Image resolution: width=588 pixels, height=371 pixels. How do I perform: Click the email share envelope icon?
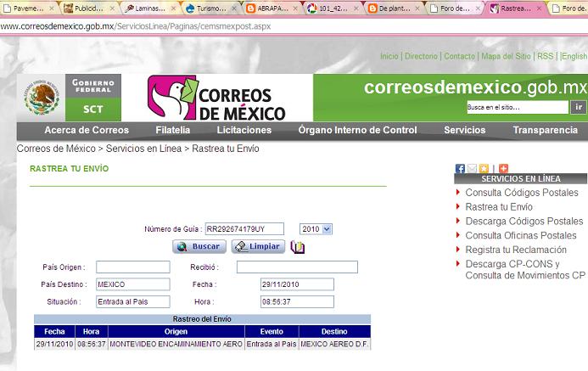[472, 168]
